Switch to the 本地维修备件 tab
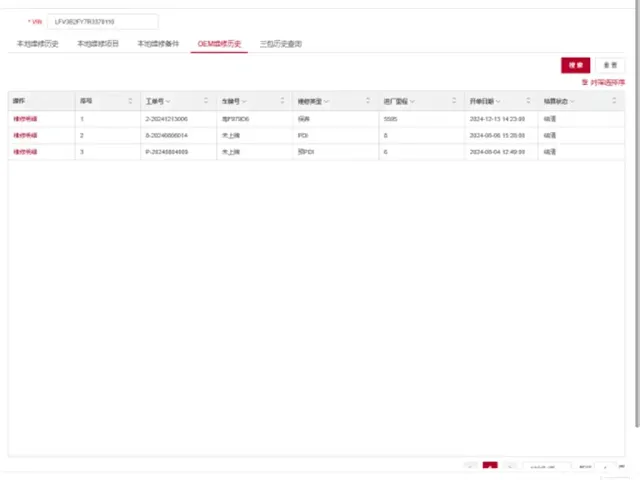This screenshot has height=480, width=640. click(158, 44)
